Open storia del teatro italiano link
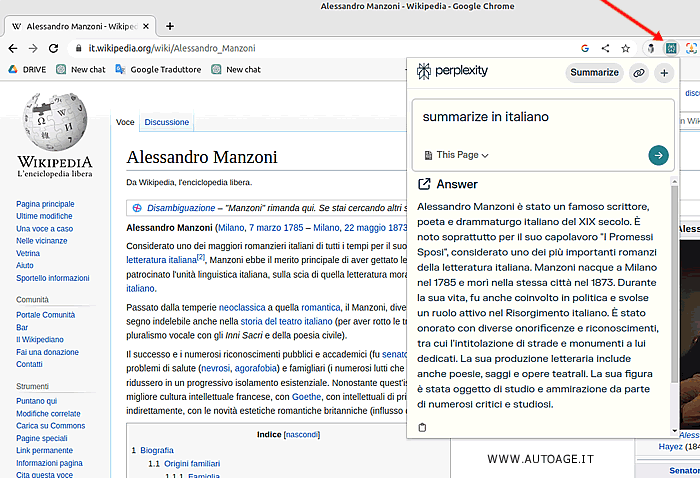The width and height of the screenshot is (700, 478). click(286, 321)
